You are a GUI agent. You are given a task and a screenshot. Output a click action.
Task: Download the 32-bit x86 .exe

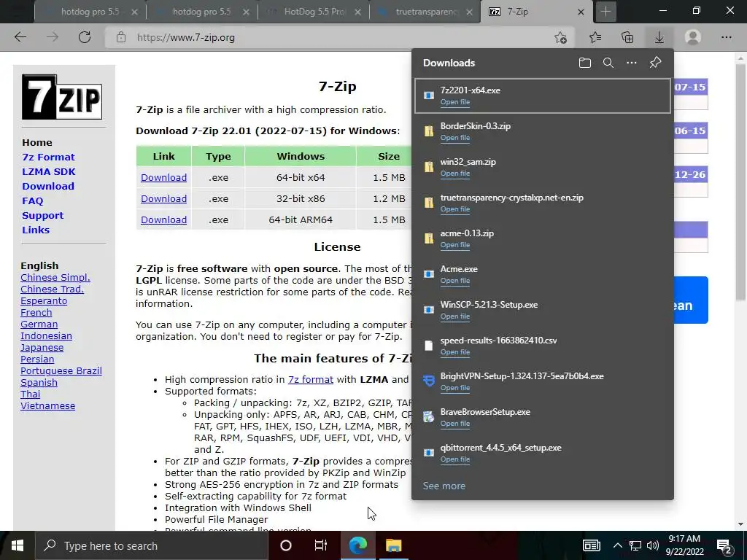pos(163,198)
